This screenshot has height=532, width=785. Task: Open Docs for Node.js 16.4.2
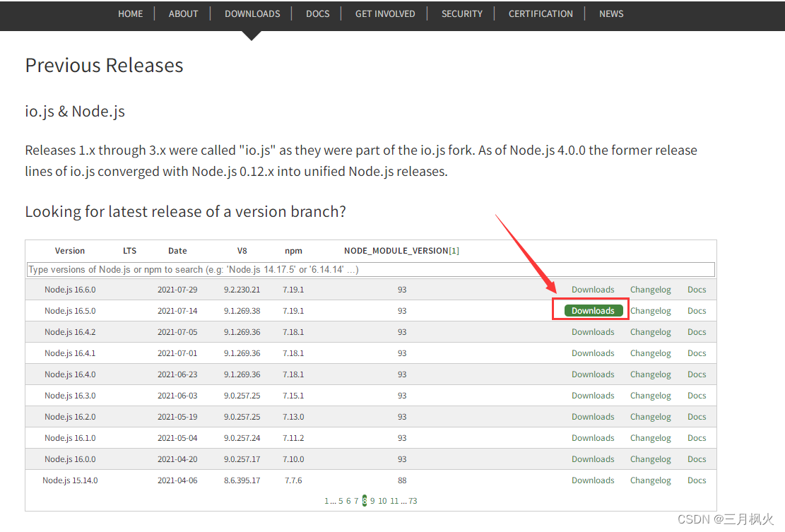697,332
